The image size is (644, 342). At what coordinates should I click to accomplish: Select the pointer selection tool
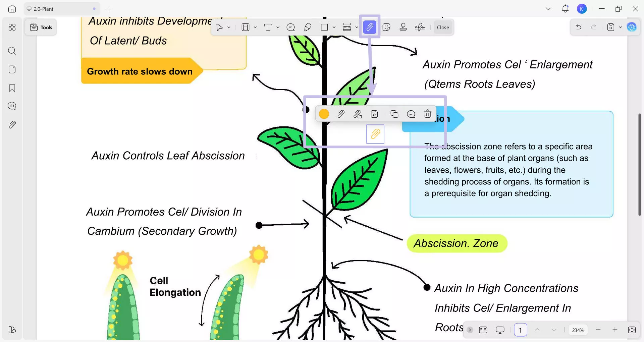pos(219,27)
